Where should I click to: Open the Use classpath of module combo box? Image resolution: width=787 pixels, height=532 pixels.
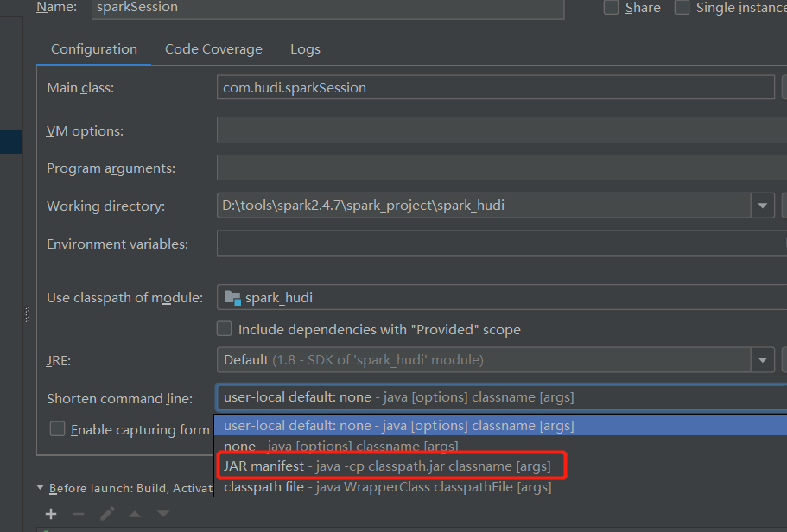[x=502, y=298]
